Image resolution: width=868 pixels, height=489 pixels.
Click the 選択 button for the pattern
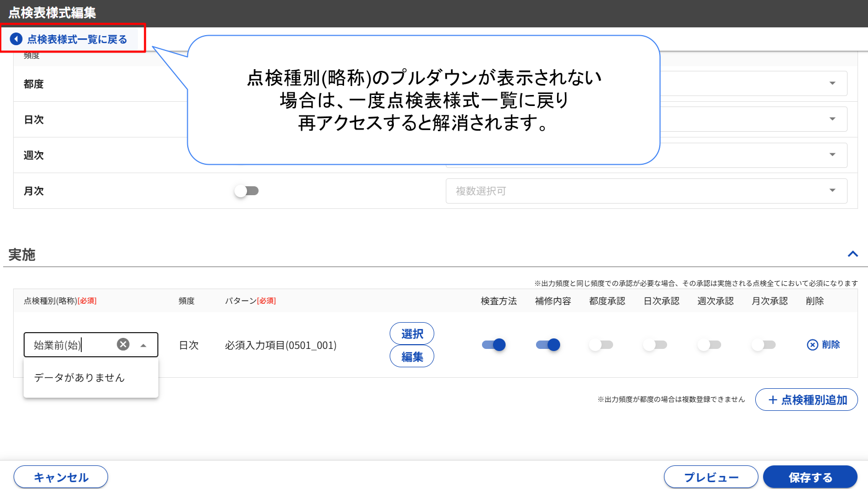click(412, 333)
